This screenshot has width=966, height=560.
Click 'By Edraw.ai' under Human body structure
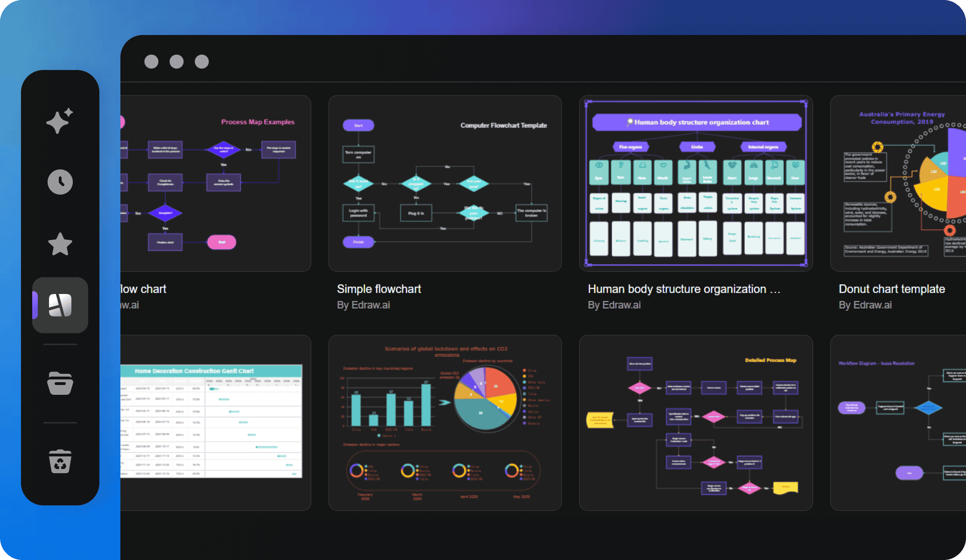[x=614, y=305]
